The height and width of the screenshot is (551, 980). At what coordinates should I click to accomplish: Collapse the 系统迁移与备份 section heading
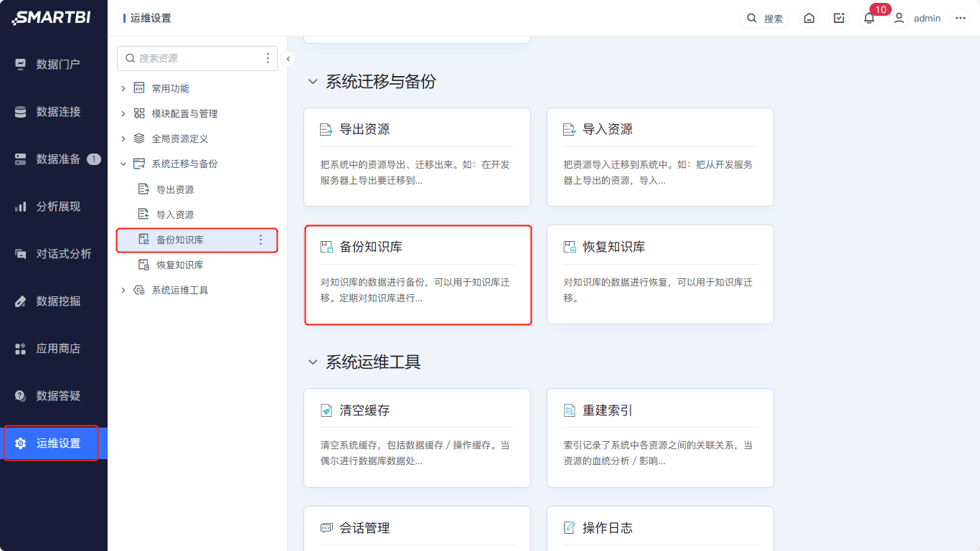point(312,82)
